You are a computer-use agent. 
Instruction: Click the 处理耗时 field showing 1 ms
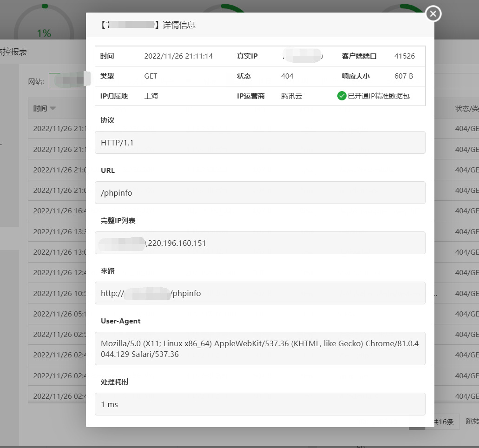[260, 404]
